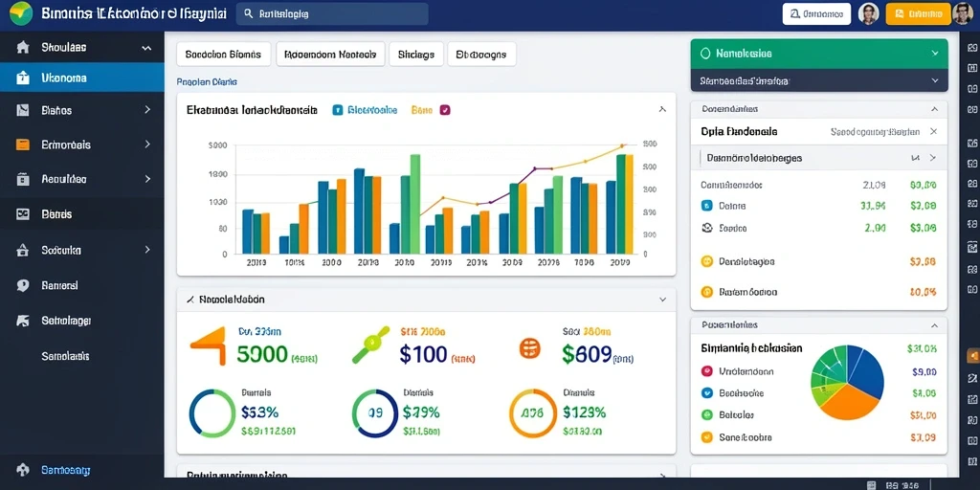Click the orange arrow icon beside the 5000 value

pos(208,345)
